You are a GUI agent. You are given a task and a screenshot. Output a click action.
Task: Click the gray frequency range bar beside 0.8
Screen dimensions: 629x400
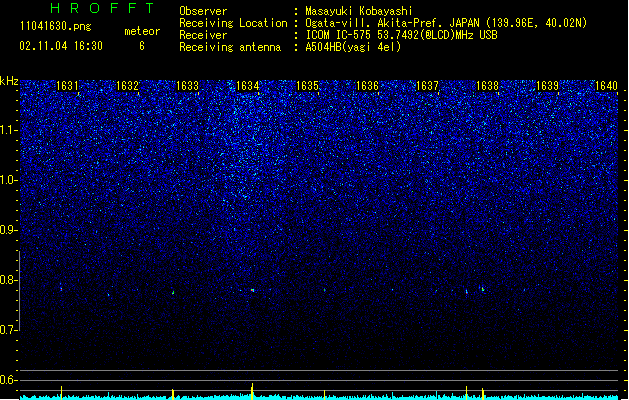pos(20,291)
